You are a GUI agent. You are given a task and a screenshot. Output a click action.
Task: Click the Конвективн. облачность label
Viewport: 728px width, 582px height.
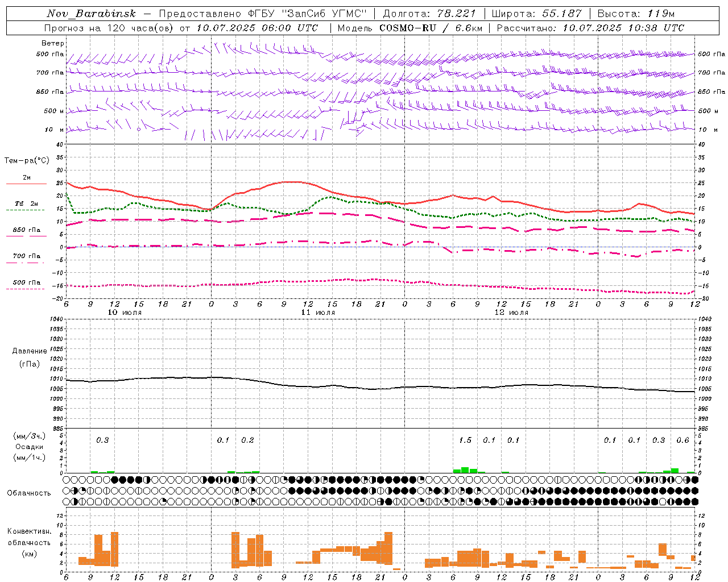click(x=29, y=537)
